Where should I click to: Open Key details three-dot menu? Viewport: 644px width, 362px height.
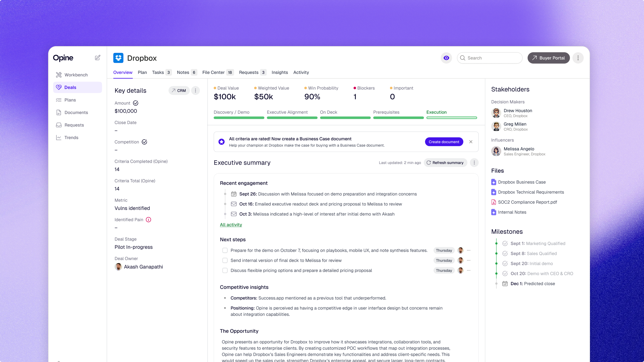[196, 90]
